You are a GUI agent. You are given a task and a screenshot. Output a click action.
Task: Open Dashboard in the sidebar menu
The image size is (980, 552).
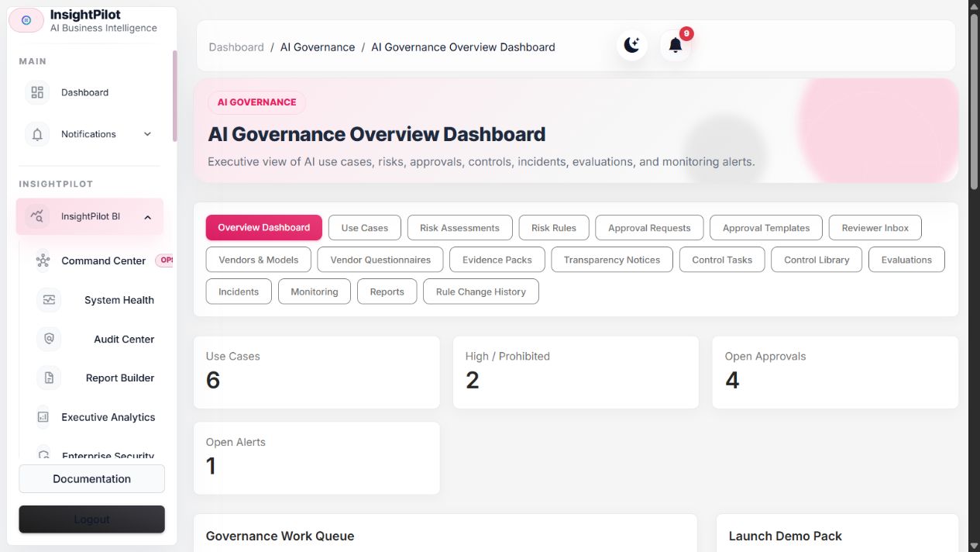90,92
